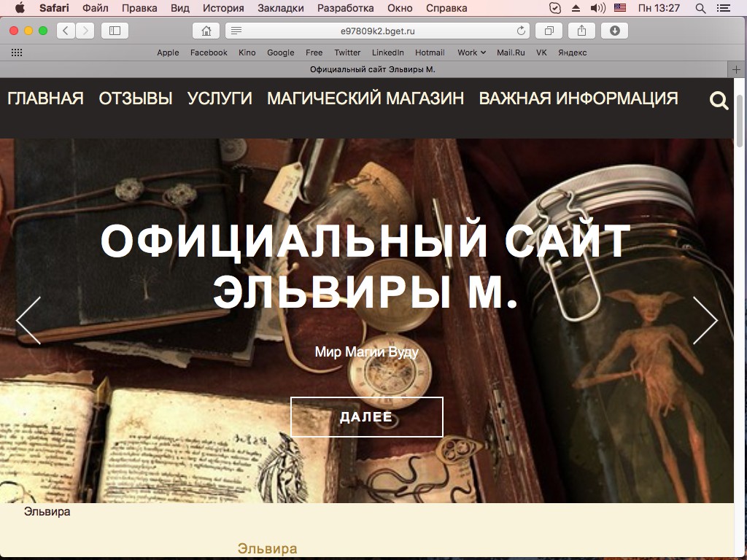Open the Google bookmark
Screen dimensions: 747x560
(x=281, y=52)
